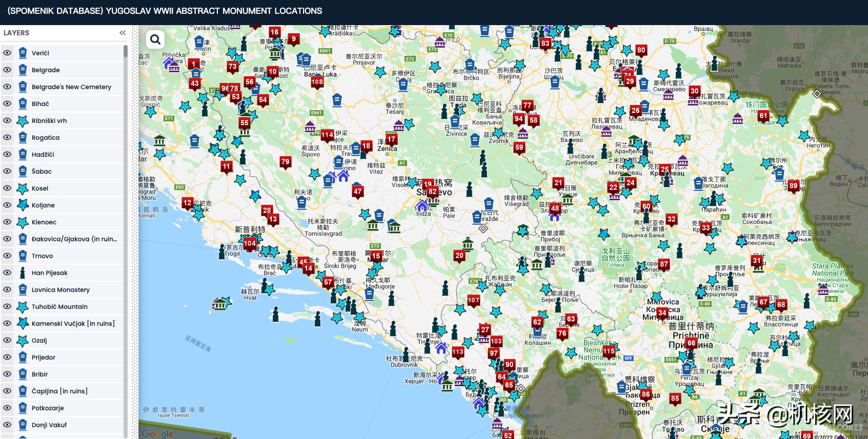
Task: Click map marker number 11
Action: coord(226,167)
